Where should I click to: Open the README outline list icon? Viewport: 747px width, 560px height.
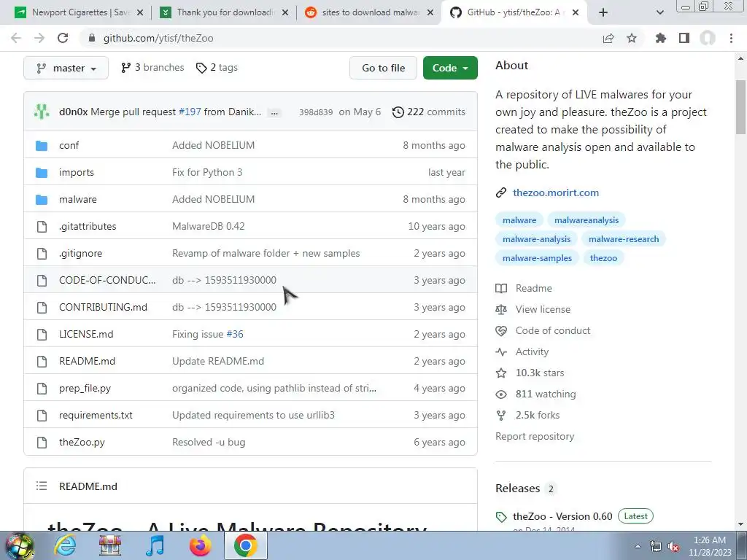tap(42, 486)
